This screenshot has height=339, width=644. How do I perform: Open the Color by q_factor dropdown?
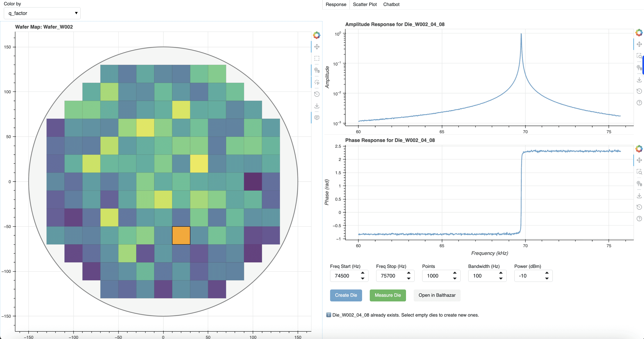[42, 13]
